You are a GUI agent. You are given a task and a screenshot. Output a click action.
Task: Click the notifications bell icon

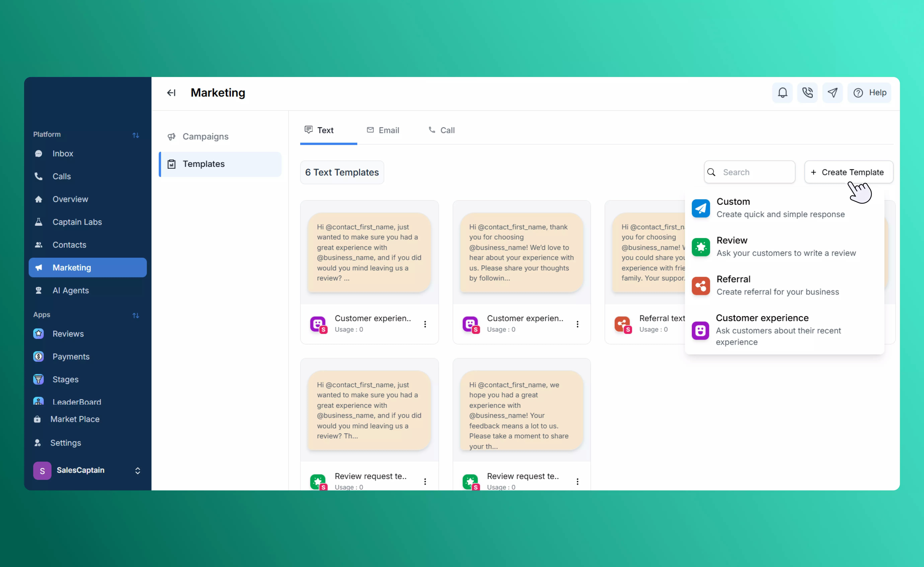coord(782,93)
